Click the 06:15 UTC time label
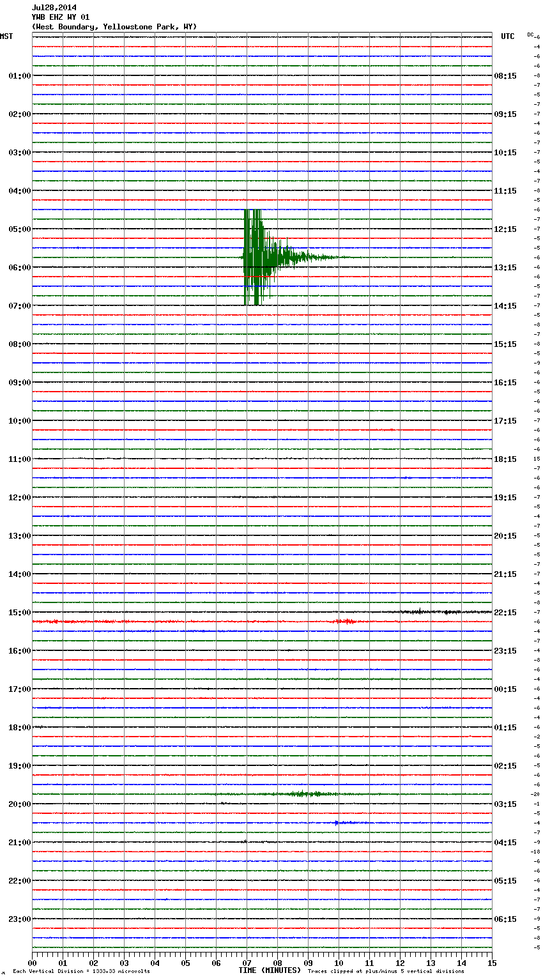The width and height of the screenshot is (543, 980). coord(505,919)
